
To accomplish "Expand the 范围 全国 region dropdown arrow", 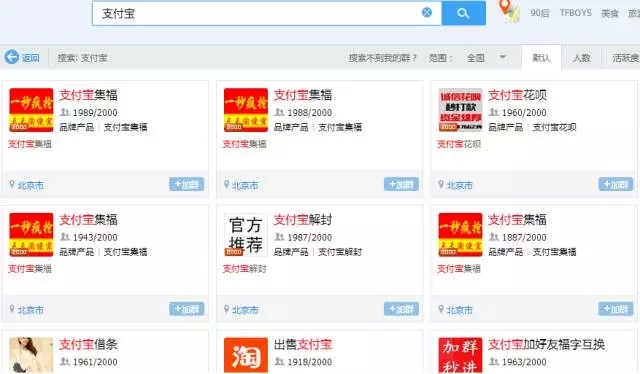I will pyautogui.click(x=503, y=57).
